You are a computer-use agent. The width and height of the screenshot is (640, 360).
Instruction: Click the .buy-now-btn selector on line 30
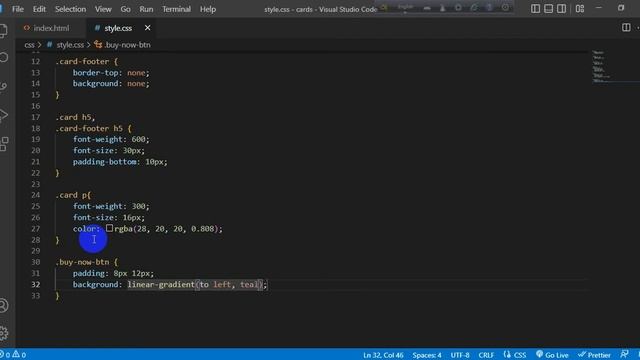pos(82,262)
